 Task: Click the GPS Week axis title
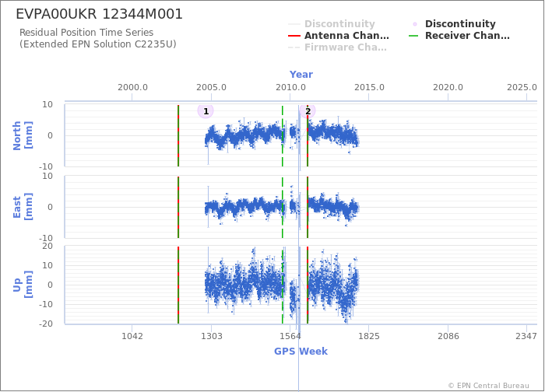pos(301,351)
